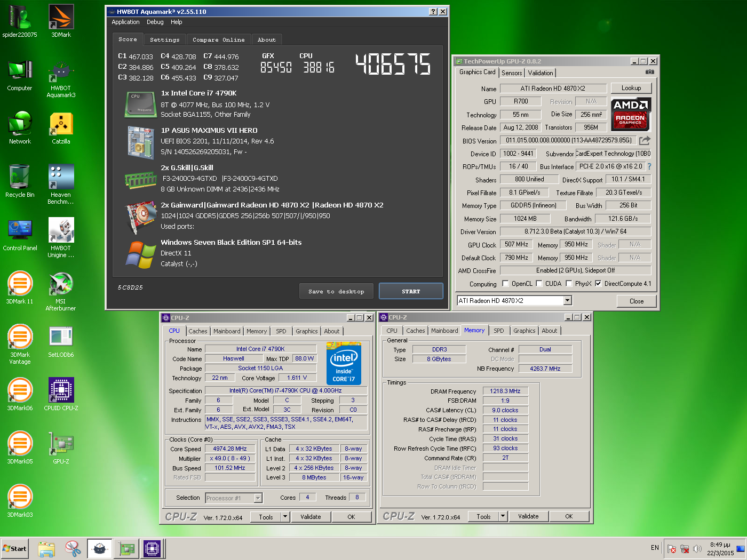Viewport: 747px width, 560px height.
Task: Toggle the CUDA checkbox in GPU-Z
Action: pyautogui.click(x=539, y=284)
